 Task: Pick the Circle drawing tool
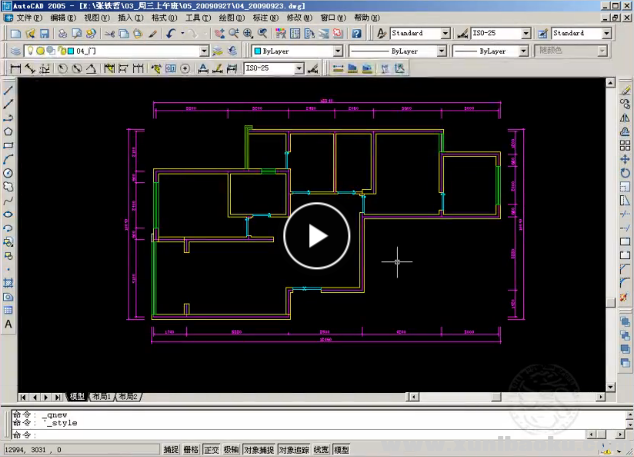8,172
